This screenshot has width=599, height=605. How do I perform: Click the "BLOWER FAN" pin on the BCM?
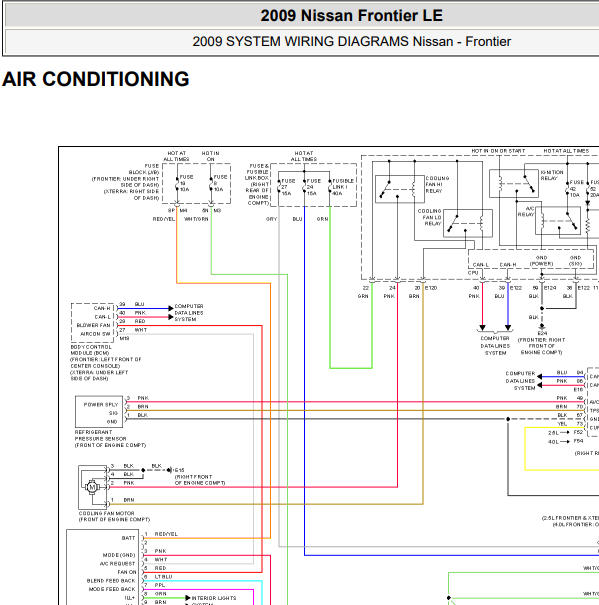[93, 325]
